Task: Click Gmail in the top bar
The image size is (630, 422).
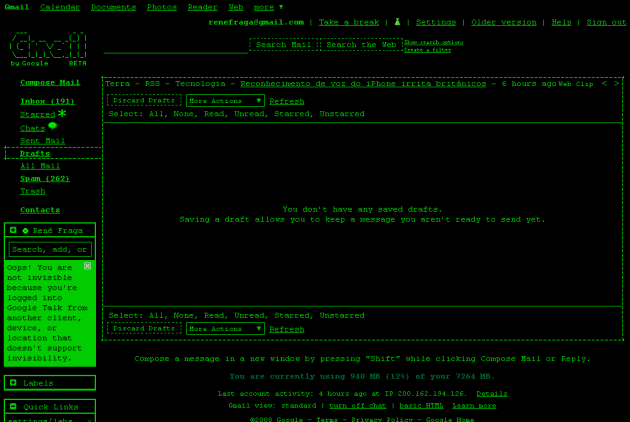Action: [17, 7]
